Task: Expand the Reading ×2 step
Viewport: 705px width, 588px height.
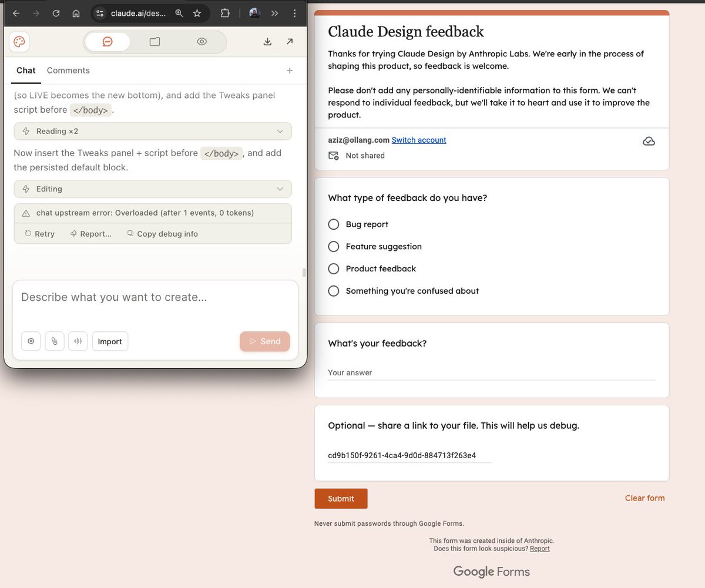Action: coord(153,131)
